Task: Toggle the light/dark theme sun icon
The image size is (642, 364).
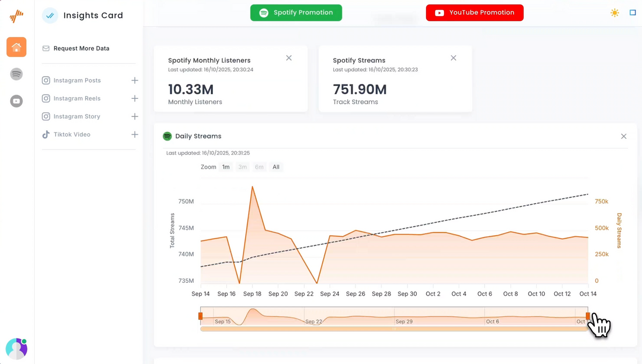Action: (x=615, y=13)
